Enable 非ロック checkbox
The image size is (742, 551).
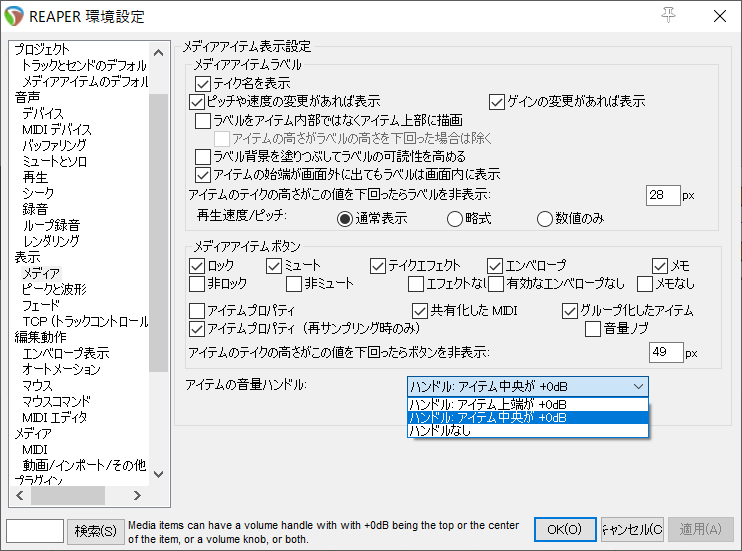click(x=196, y=284)
